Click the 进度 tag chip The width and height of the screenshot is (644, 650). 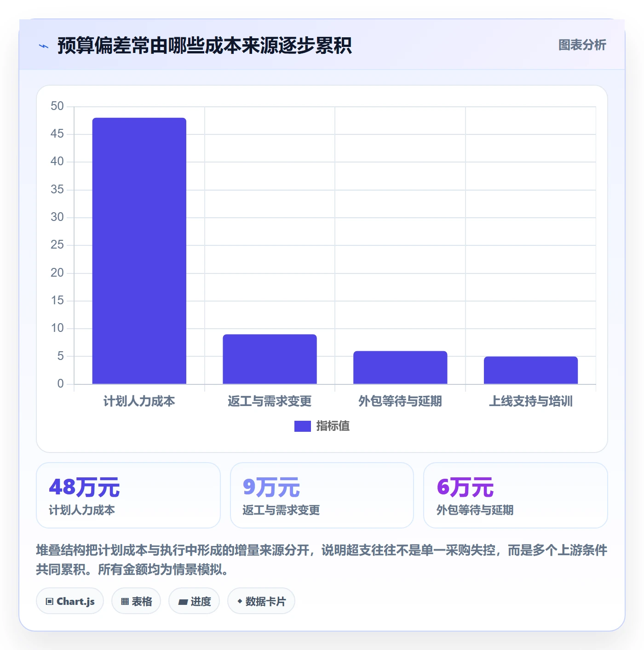(x=194, y=601)
